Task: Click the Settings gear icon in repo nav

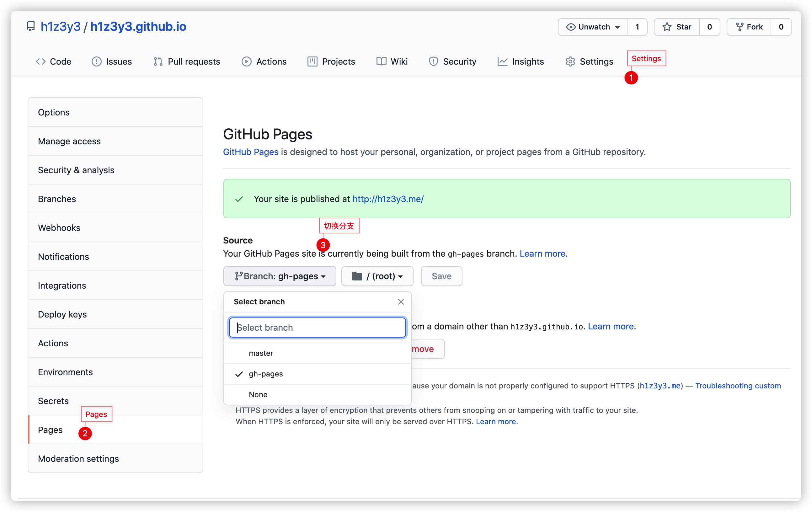Action: click(570, 62)
